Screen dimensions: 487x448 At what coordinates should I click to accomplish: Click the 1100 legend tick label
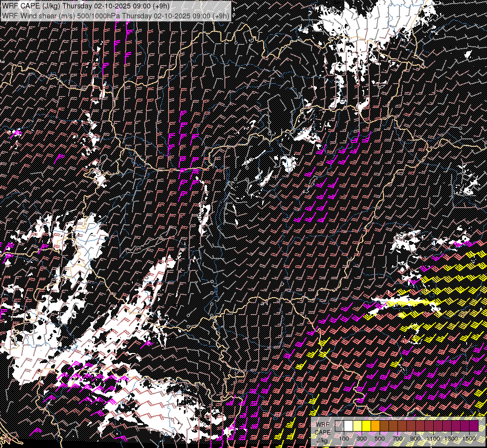[x=433, y=438]
